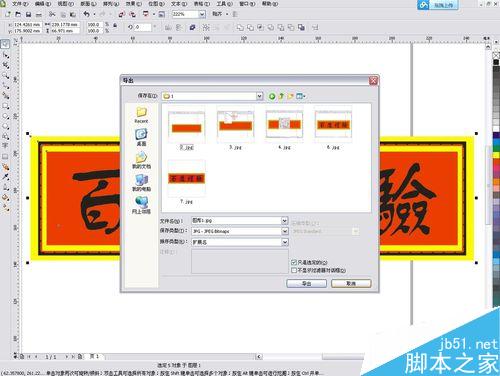Open the Views menu icon in dialog
Screen dimensions: 500x376
(x=301, y=96)
